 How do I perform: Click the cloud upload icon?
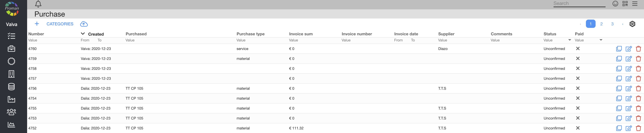[84, 24]
